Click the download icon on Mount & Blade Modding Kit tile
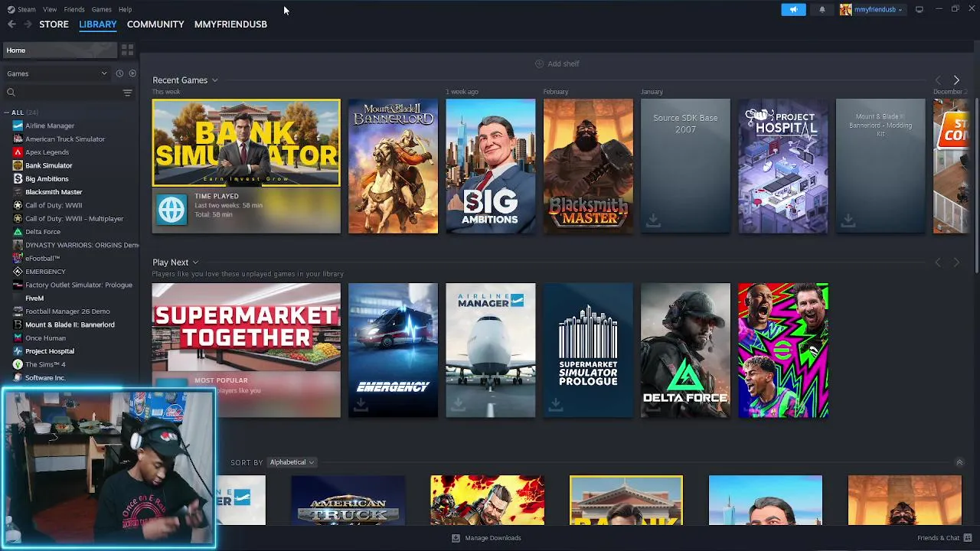The width and height of the screenshot is (980, 551). [x=848, y=220]
